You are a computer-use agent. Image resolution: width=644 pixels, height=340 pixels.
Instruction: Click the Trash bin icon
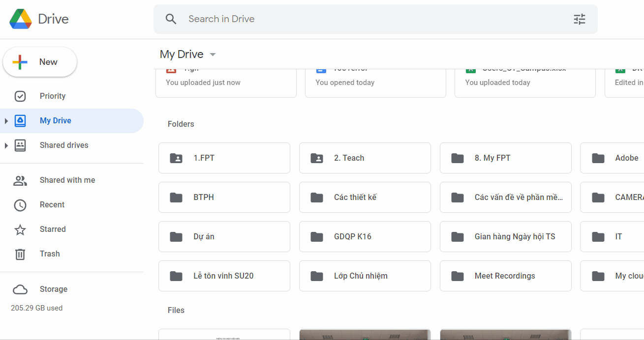pos(20,254)
